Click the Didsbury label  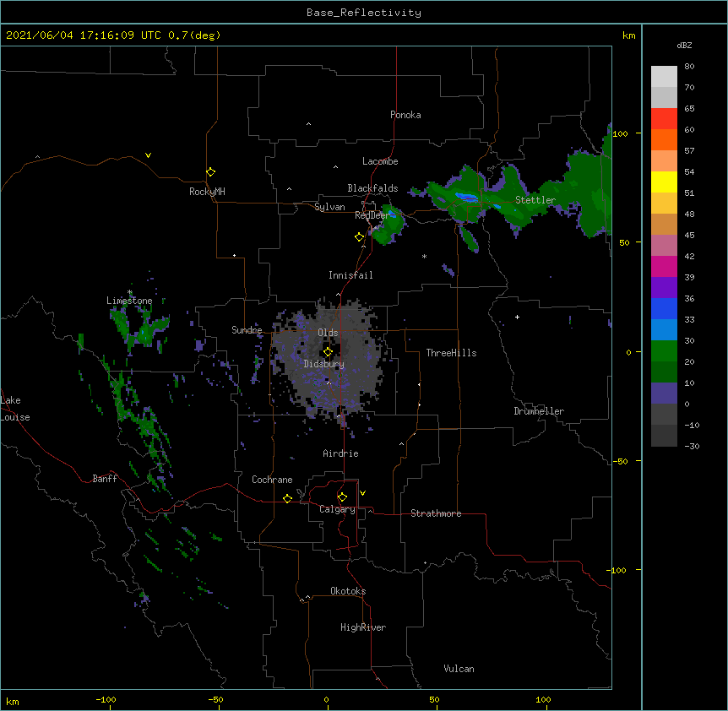point(324,364)
